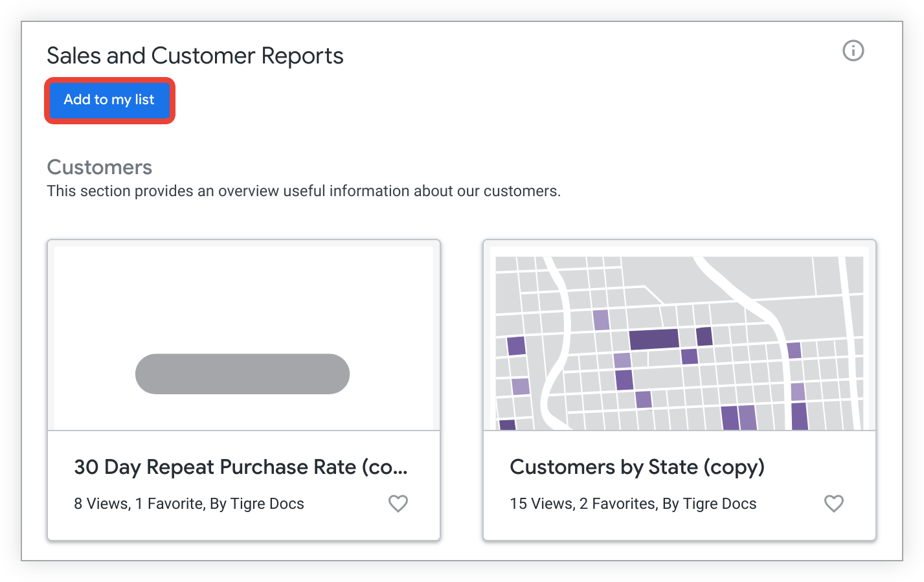Open the Customers by State map thumbnail

pos(679,337)
